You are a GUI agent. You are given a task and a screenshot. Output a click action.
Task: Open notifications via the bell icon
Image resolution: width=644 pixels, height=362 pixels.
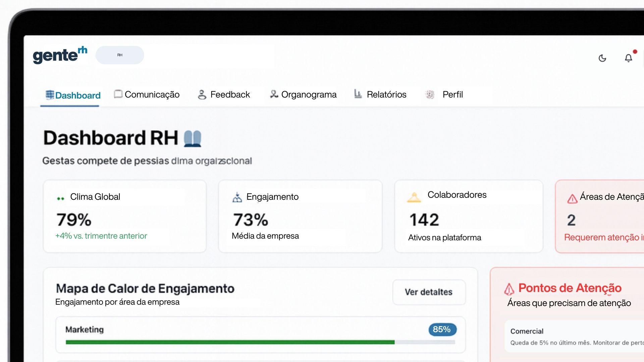coord(629,58)
